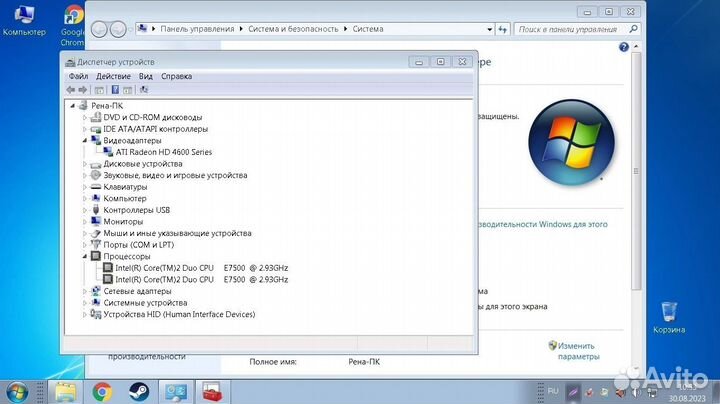Click the Процессоры chip icon
This screenshot has width=720, height=404.
click(x=96, y=256)
